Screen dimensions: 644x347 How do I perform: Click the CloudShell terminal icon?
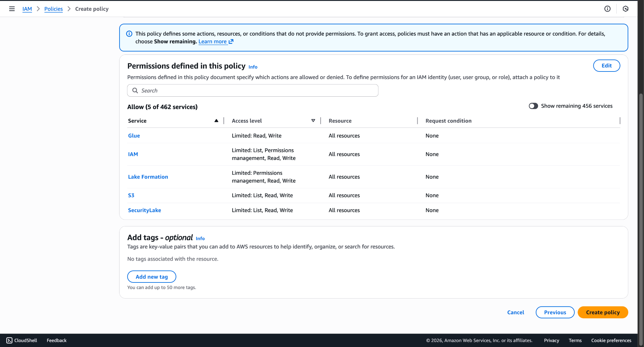(9, 340)
